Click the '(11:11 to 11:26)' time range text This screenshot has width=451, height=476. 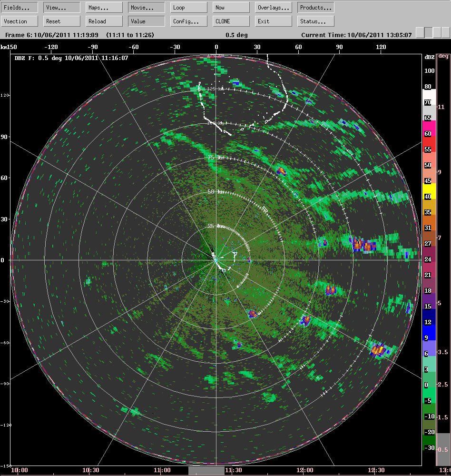point(130,35)
